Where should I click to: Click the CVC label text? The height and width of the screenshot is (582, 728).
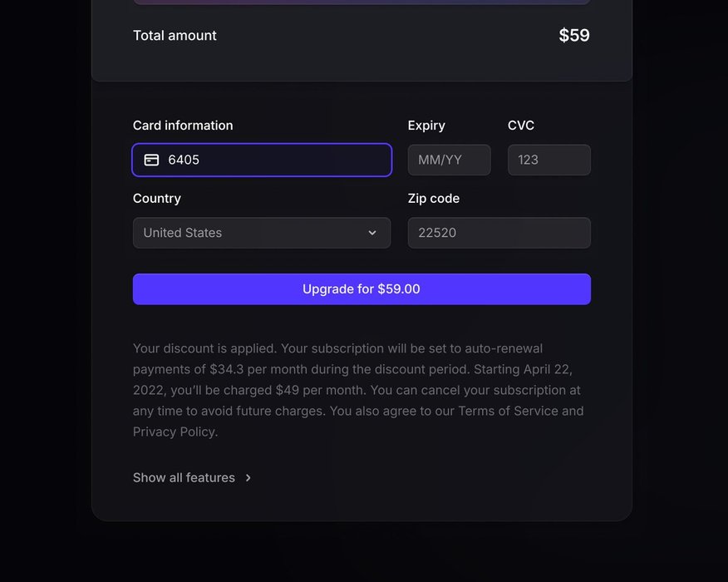(521, 126)
